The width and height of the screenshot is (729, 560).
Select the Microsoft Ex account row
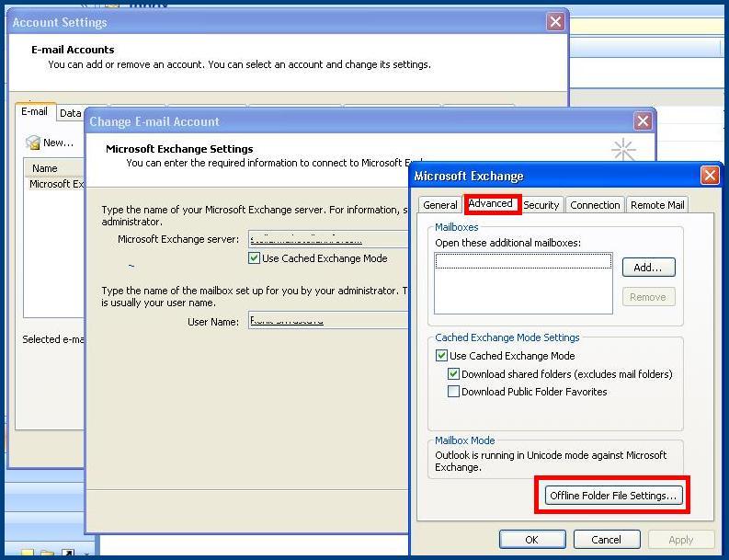point(55,184)
